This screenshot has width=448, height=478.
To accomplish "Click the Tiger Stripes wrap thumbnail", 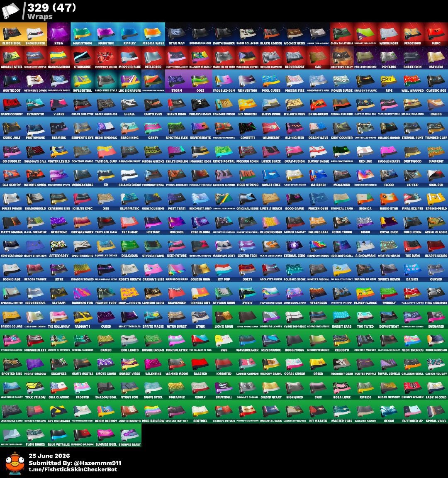I will [248, 176].
